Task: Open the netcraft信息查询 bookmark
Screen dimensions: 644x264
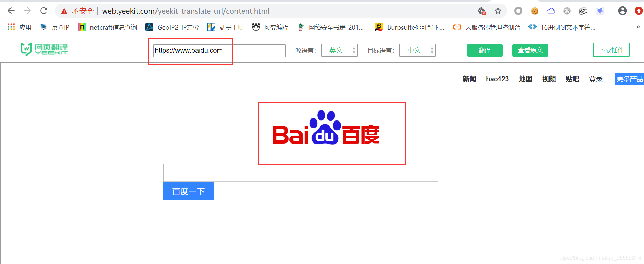Action: [107, 27]
